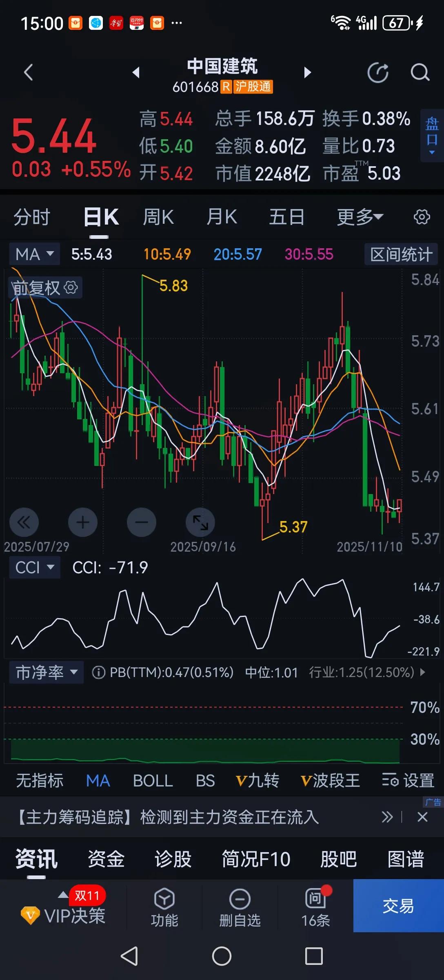Image resolution: width=444 pixels, height=980 pixels.
Task: Select 波段王 VIP indicator
Action: [330, 780]
